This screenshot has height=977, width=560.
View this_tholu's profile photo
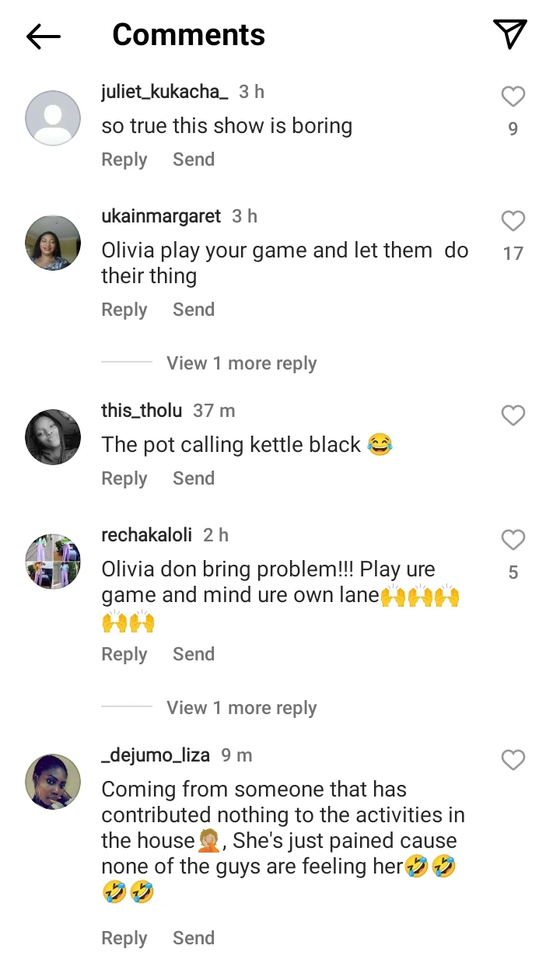53,437
